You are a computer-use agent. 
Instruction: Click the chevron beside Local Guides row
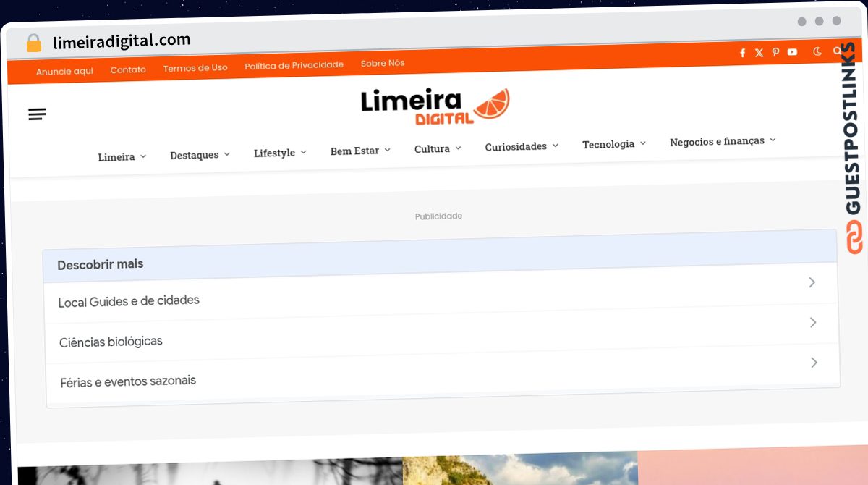pos(812,282)
